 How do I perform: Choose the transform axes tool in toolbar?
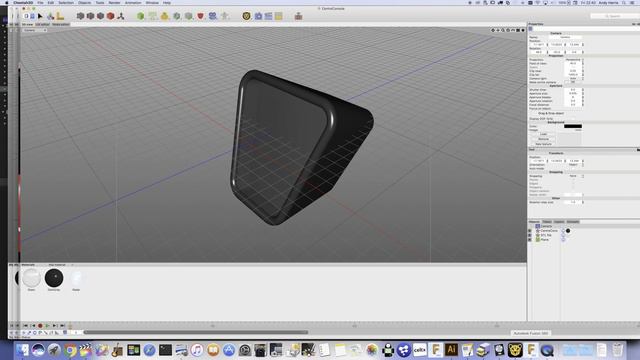(50, 16)
